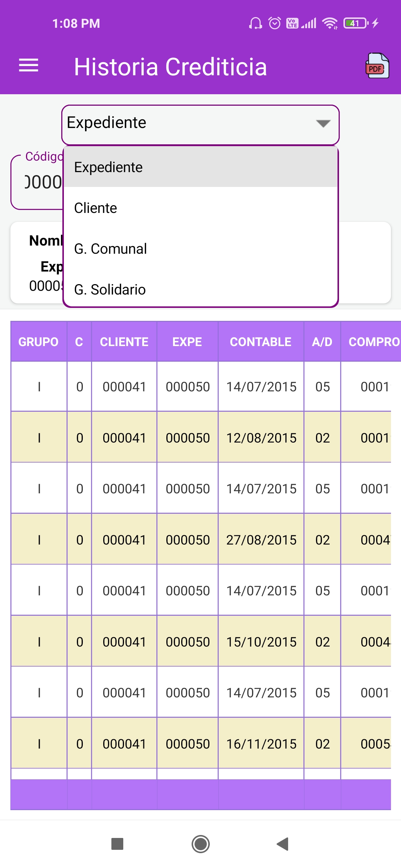The image size is (401, 868).
Task: Open recent apps with square button
Action: coord(117,844)
